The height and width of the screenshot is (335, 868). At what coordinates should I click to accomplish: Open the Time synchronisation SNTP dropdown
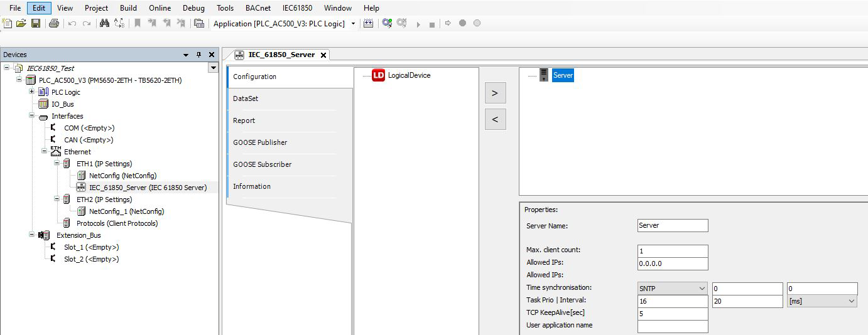702,289
